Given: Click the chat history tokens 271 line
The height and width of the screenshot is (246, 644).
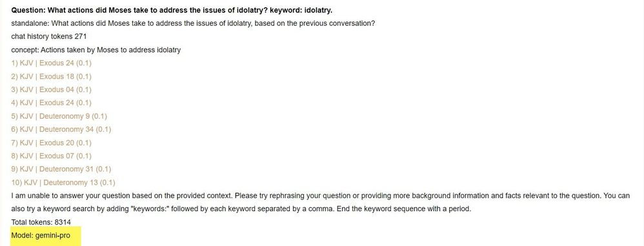Looking at the screenshot, I should pos(49,37).
